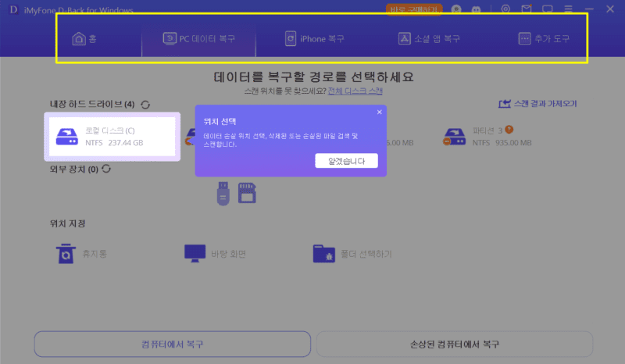Click the 폴더 선택하기 folder icon
The image size is (625, 364).
coord(324,254)
